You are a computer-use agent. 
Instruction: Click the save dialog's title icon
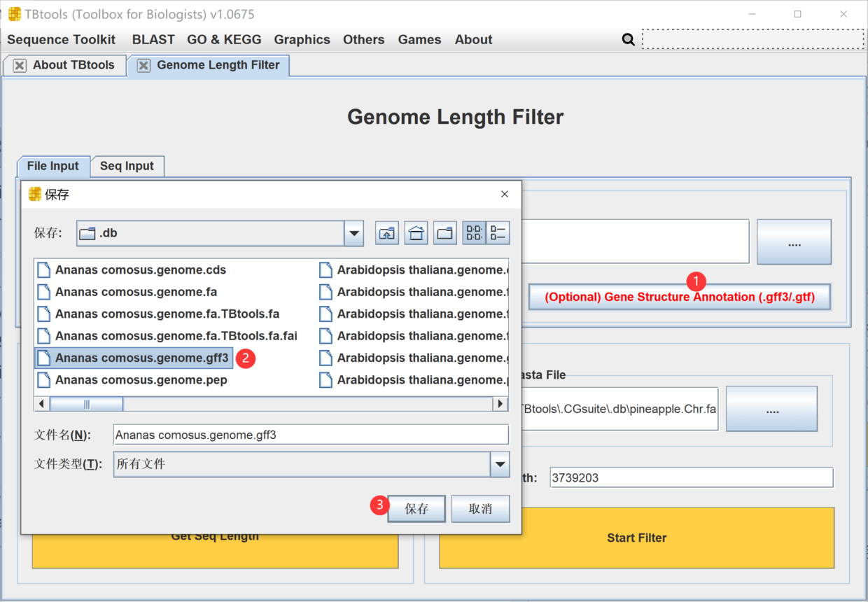point(35,194)
